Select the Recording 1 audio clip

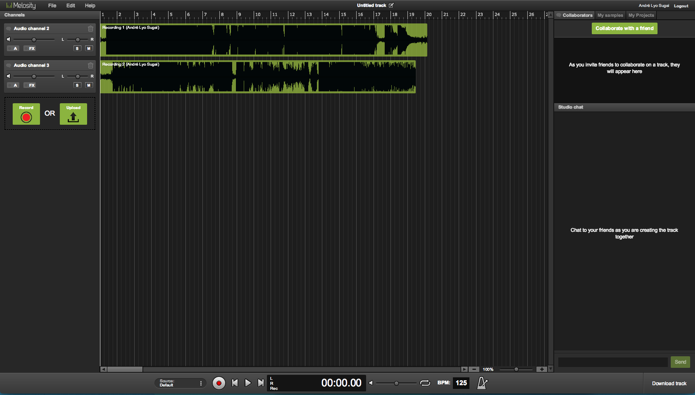(x=264, y=40)
